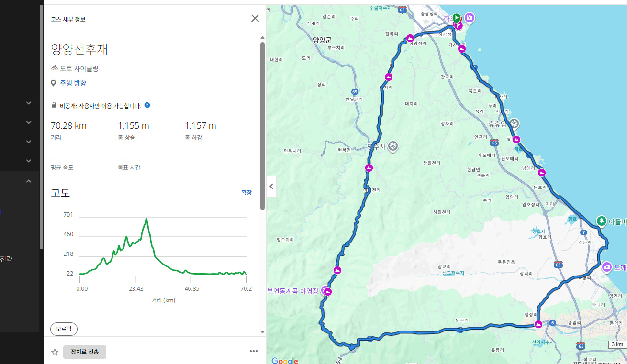Click the elevation peak on the 고도 chart
The image size is (627, 364).
click(x=146, y=219)
